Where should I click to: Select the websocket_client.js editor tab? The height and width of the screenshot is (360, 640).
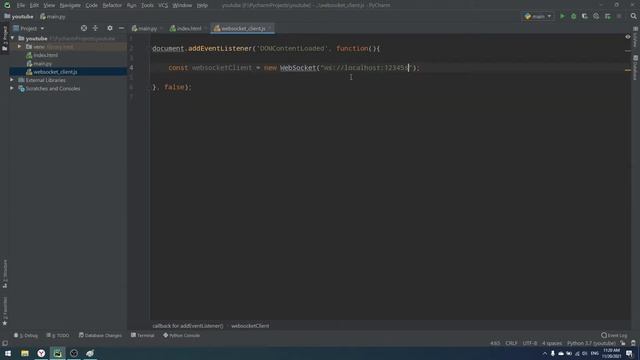(242, 29)
